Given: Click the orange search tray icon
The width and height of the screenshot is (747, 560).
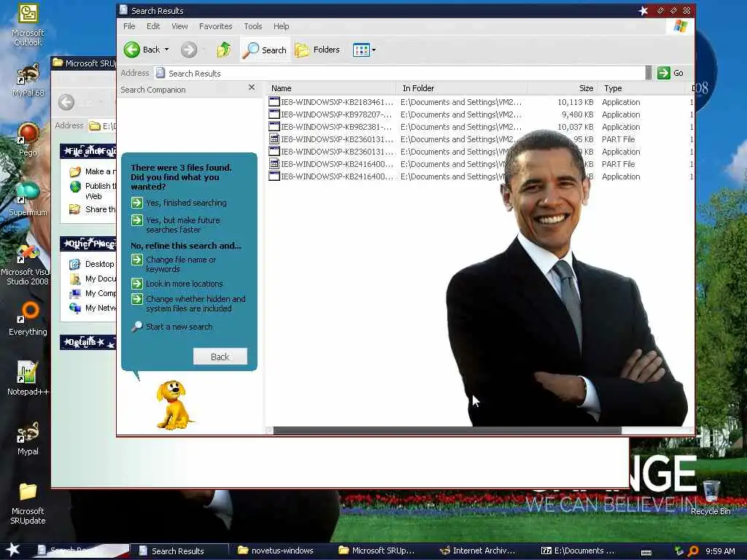Looking at the screenshot, I should coord(693,551).
